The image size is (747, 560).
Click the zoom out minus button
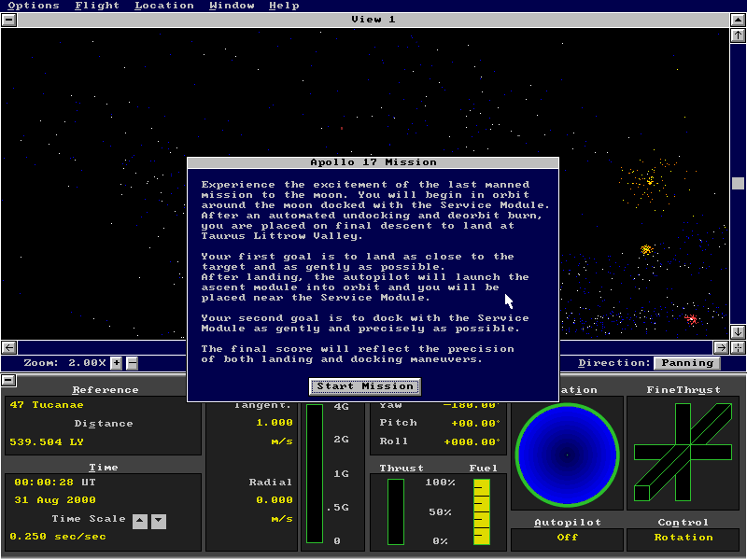click(x=133, y=363)
